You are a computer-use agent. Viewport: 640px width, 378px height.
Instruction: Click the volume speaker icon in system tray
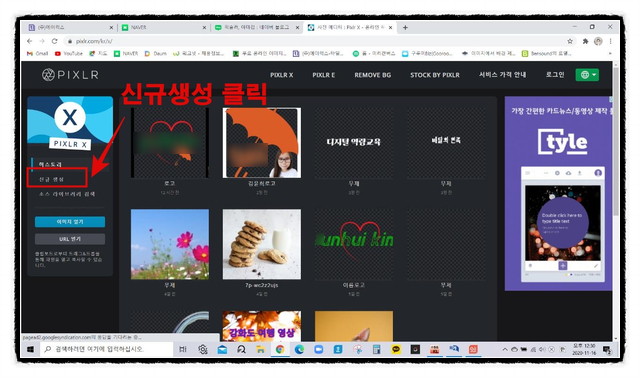point(542,349)
